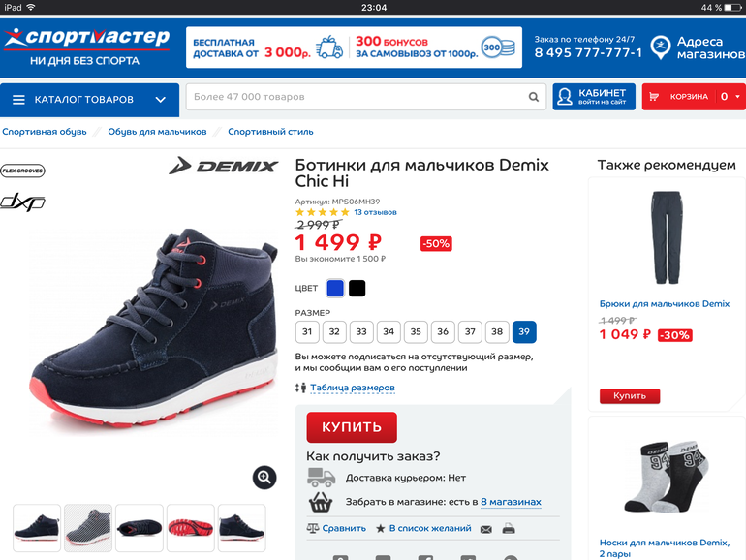Open image zoom magnifier on product photo
This screenshot has height=560, width=746.
(264, 478)
